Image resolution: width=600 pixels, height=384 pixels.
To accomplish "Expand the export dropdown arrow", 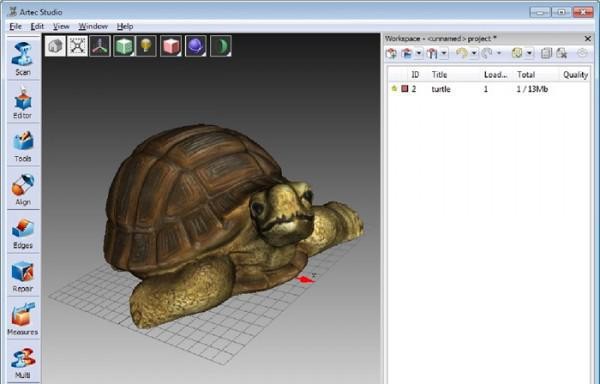I will tap(444, 53).
